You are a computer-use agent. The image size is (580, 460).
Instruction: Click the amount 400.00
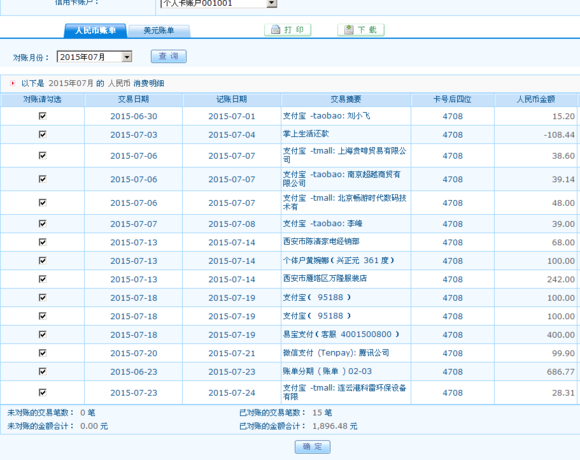(x=561, y=335)
